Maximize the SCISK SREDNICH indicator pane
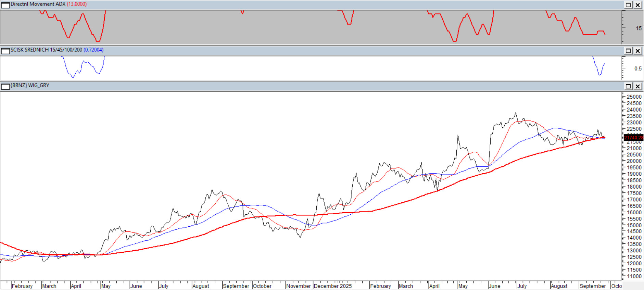Viewport: 644px width, 290px height. click(x=628, y=51)
